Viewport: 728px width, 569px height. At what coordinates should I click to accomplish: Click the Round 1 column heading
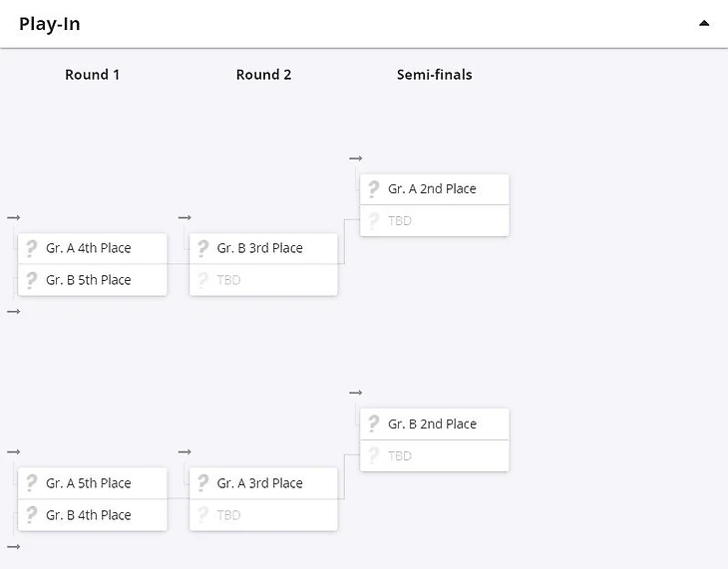coord(93,75)
